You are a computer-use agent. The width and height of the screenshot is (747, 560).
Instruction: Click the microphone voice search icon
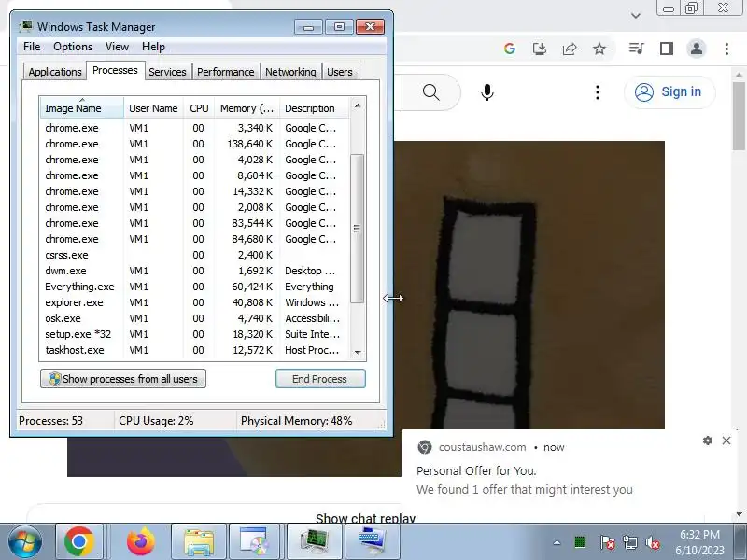(x=486, y=91)
